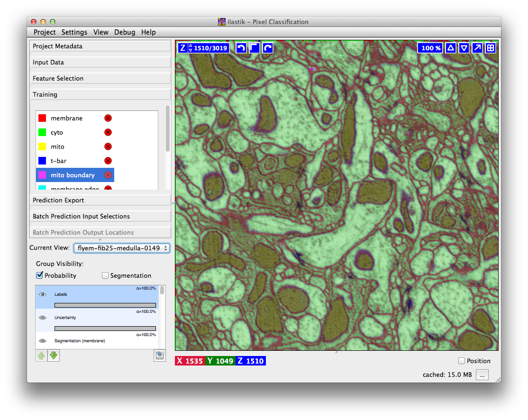Image resolution: width=528 pixels, height=420 pixels.
Task: Click the rotate counterclockwise icon in viewer
Action: [x=241, y=48]
